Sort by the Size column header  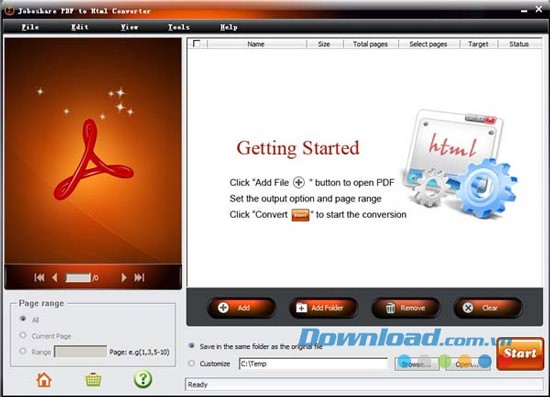[324, 44]
